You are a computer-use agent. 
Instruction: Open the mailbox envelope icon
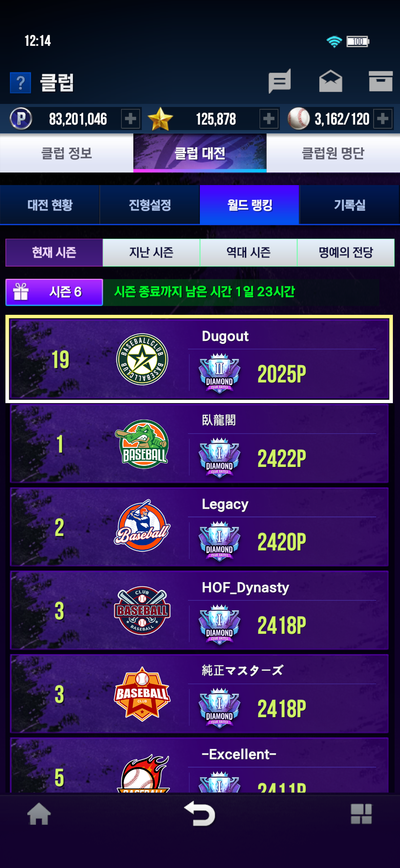[x=330, y=81]
